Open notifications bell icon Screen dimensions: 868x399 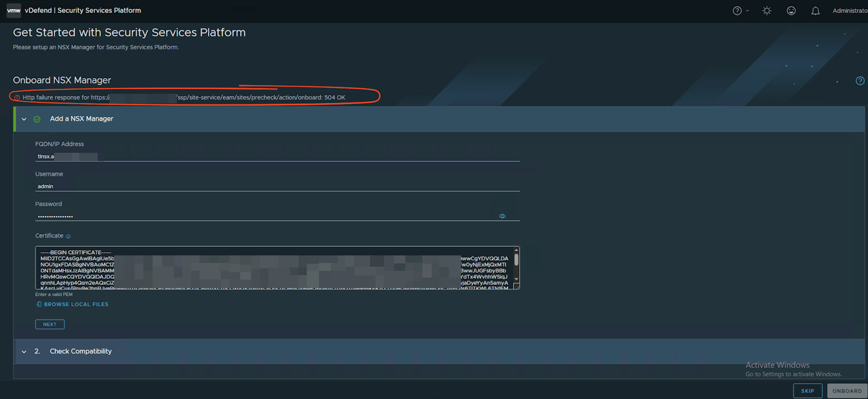click(x=815, y=11)
